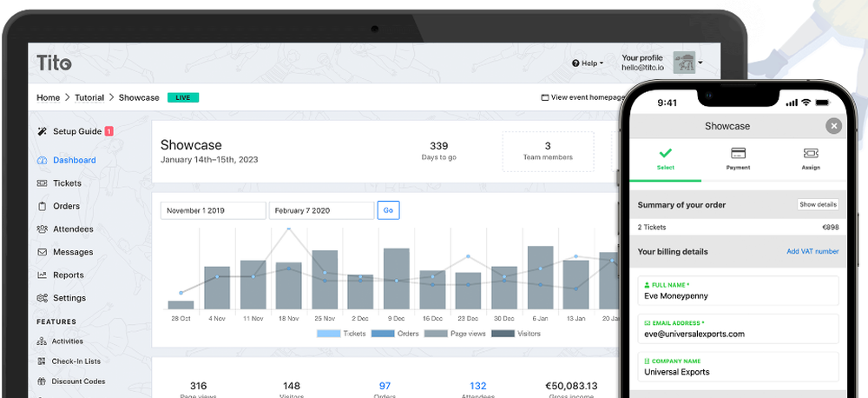This screenshot has width=868, height=398.
Task: Click the 339 Days to go stat
Action: click(439, 151)
